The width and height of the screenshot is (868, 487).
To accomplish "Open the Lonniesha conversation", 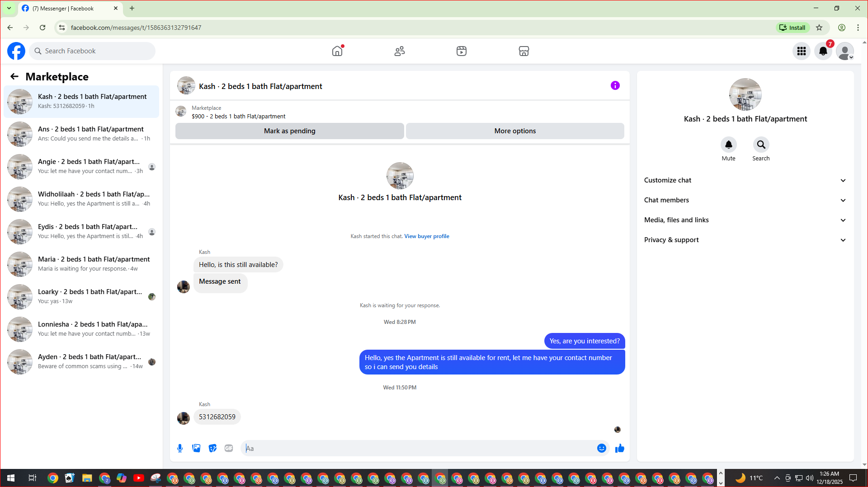I will [81, 329].
